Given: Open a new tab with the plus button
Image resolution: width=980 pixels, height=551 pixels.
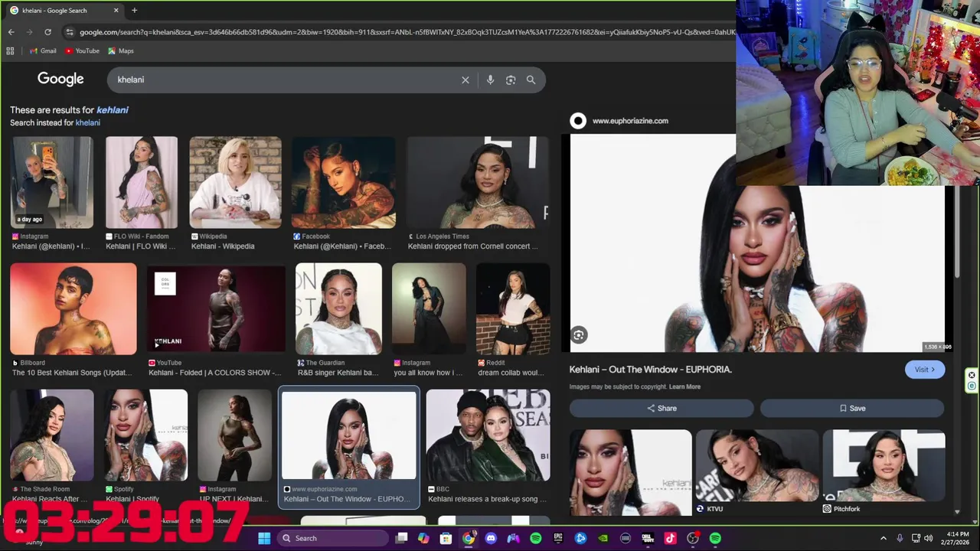Looking at the screenshot, I should pos(134,11).
